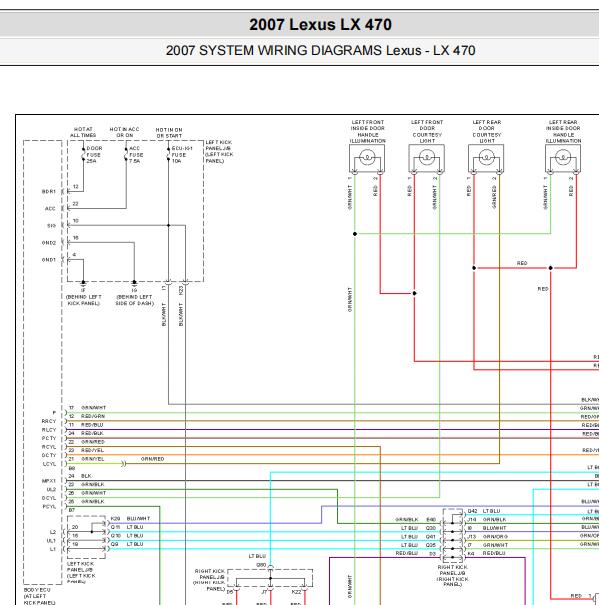Click the '34 RED/BLK' wire label

[86, 433]
